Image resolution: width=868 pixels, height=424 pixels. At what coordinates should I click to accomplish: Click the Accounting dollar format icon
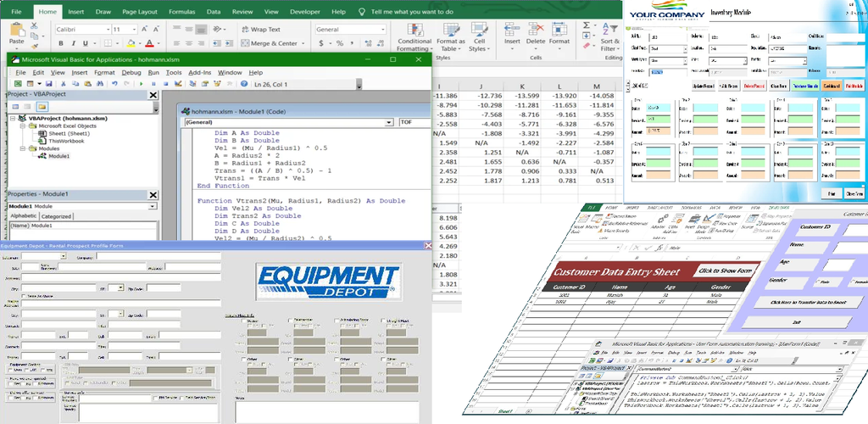click(x=321, y=43)
